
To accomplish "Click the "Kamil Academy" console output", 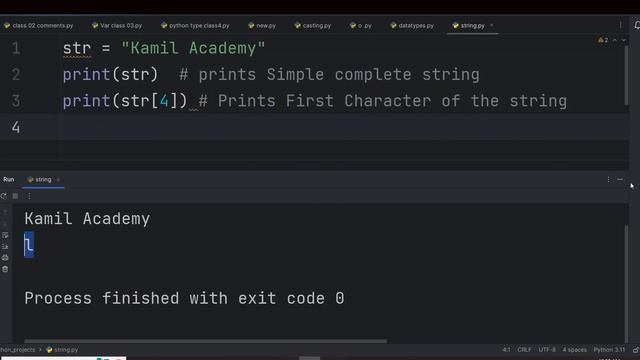I will coord(87,219).
